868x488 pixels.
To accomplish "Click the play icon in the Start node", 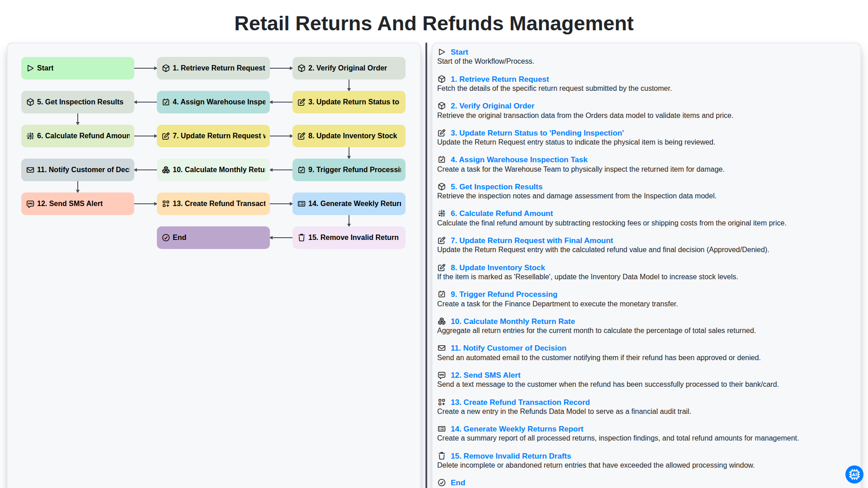I will 30,68.
